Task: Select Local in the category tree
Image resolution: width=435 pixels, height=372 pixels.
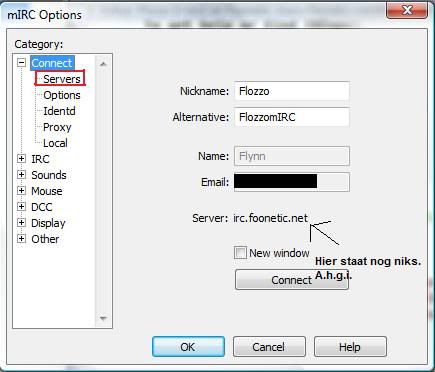Action: (55, 143)
